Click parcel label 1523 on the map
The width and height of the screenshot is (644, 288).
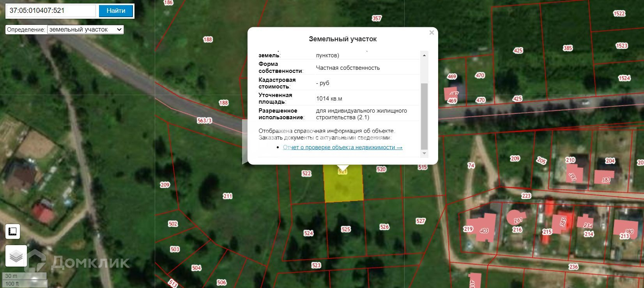coord(622,46)
